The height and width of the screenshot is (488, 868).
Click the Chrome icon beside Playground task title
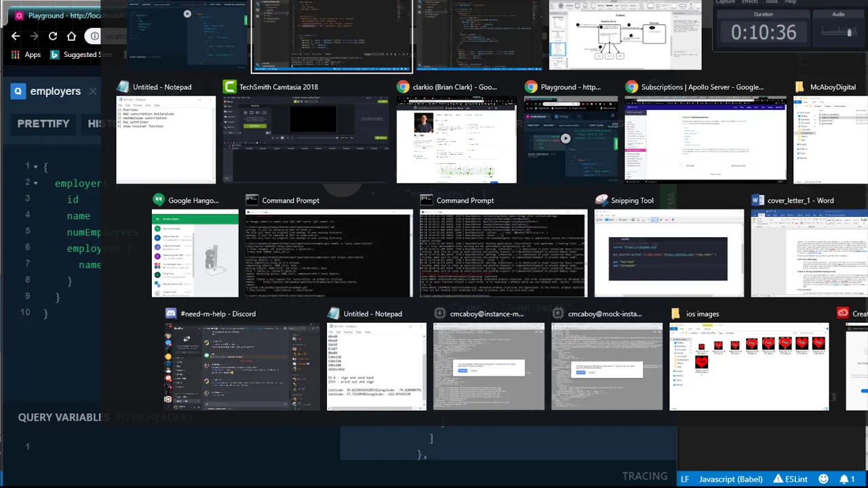point(530,87)
